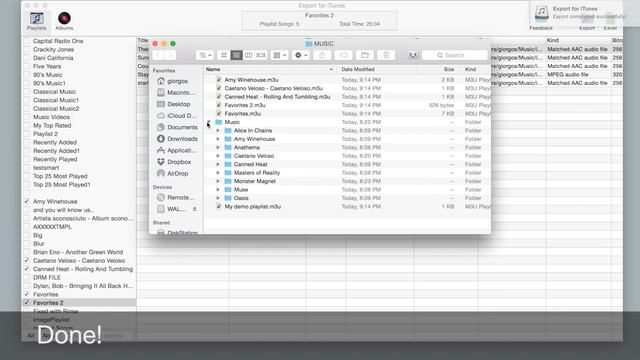Uncheck the Favorites 2 playlist checkbox
The width and height of the screenshot is (640, 360).
click(27, 303)
